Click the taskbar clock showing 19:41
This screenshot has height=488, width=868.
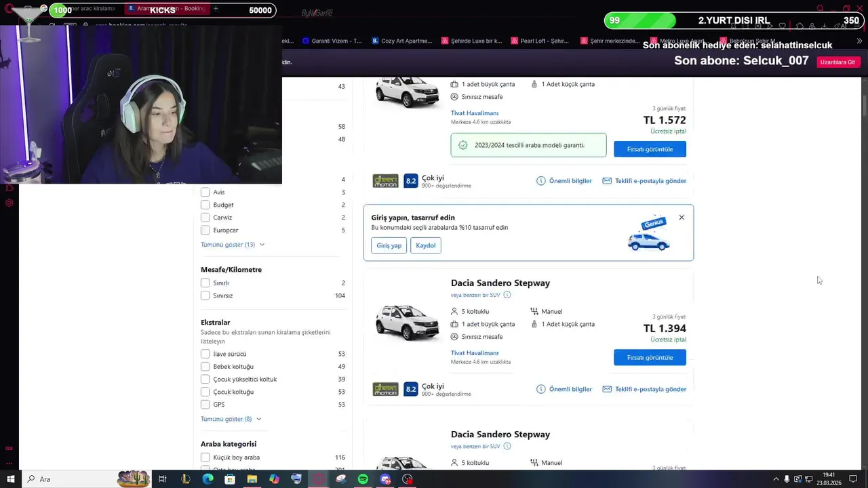(x=829, y=479)
